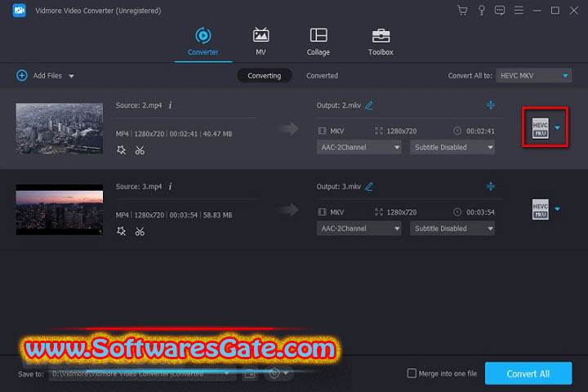Image resolution: width=588 pixels, height=392 pixels.
Task: Open the HEVC MKV format icon for 3.mkv
Action: tap(540, 209)
